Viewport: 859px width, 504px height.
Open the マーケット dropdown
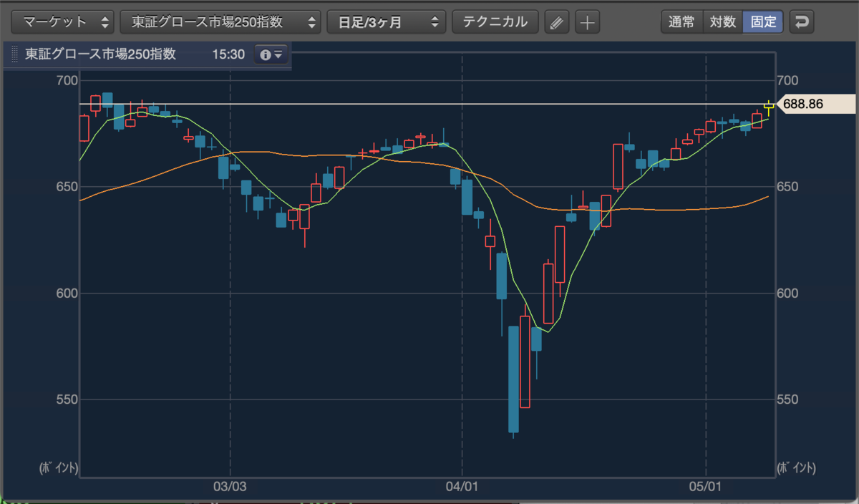tap(63, 22)
